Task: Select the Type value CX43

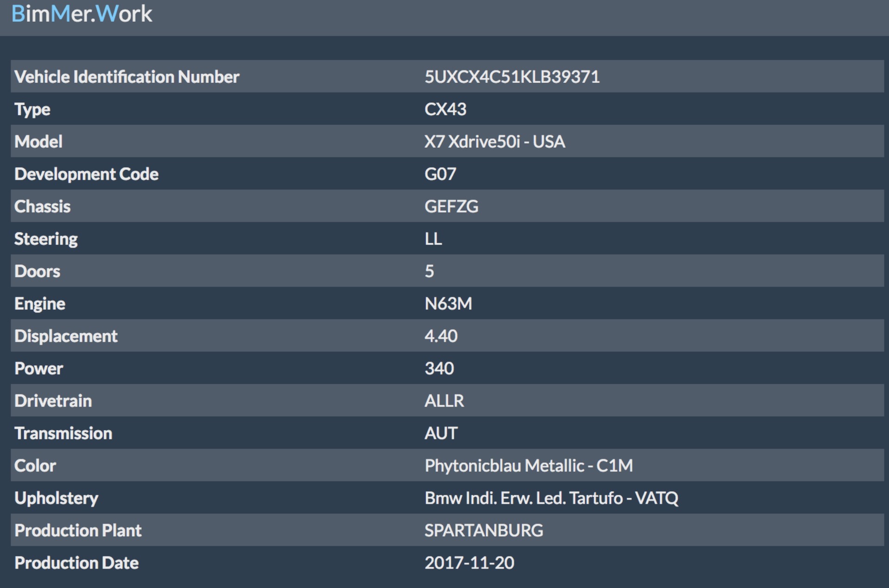Action: (x=445, y=109)
